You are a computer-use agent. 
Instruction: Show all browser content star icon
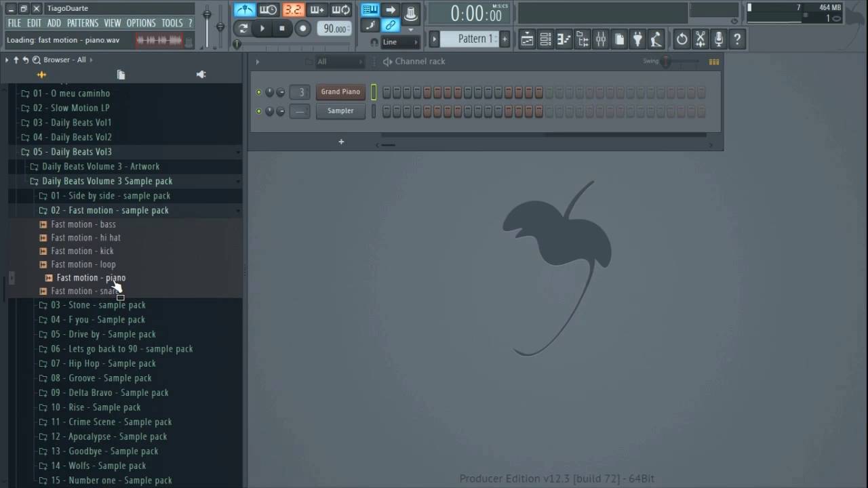41,75
